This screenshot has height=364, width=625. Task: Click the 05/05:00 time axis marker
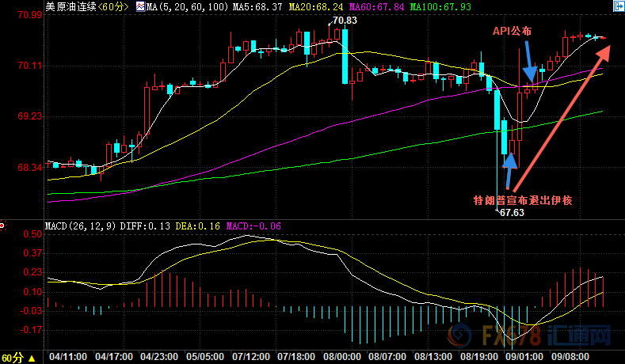[x=205, y=357]
